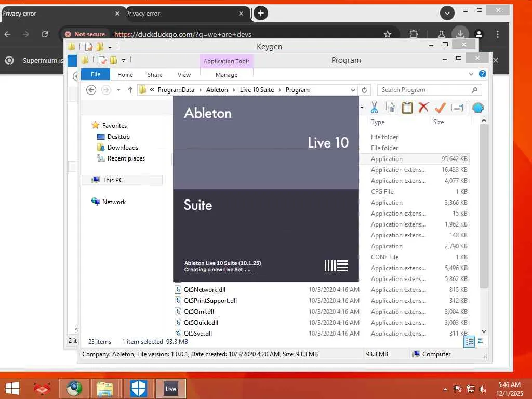This screenshot has width=532, height=399.
Task: Select Desktop under Favorites
Action: [118, 137]
